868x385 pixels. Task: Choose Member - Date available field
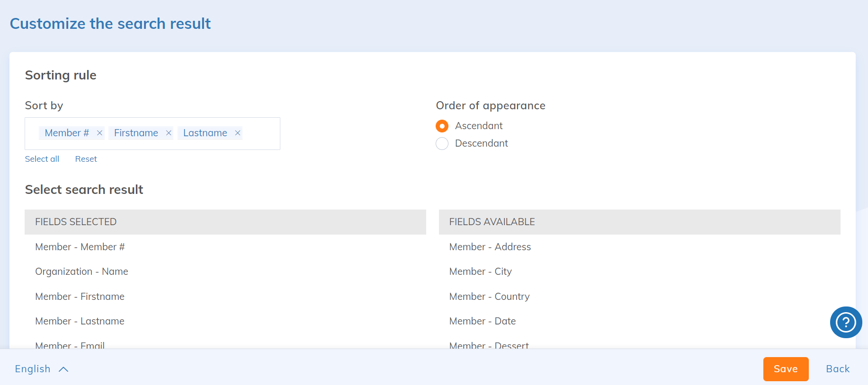pos(482,321)
